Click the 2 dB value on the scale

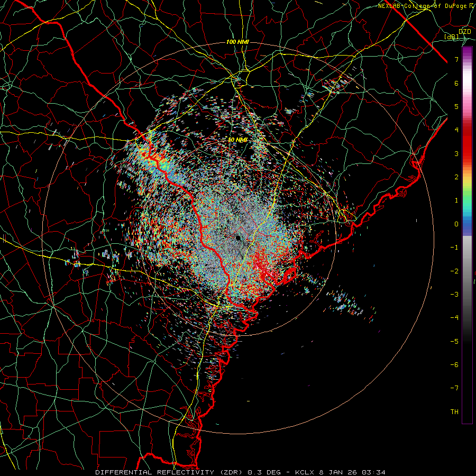click(x=456, y=177)
